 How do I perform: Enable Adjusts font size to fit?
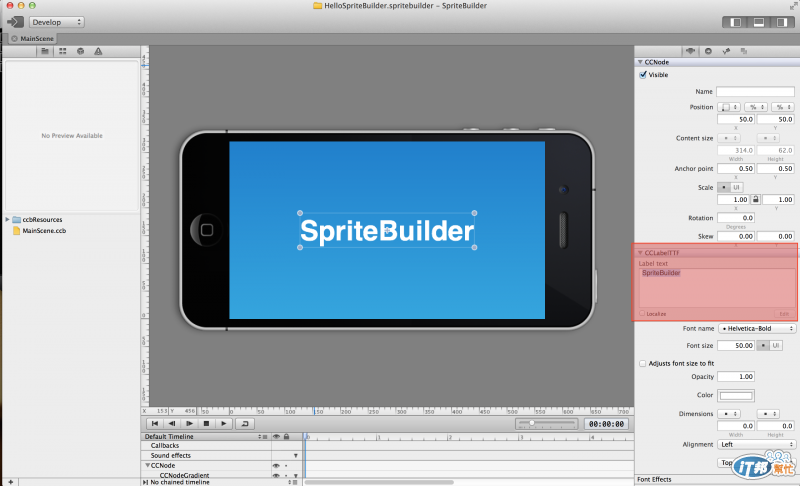coord(643,363)
